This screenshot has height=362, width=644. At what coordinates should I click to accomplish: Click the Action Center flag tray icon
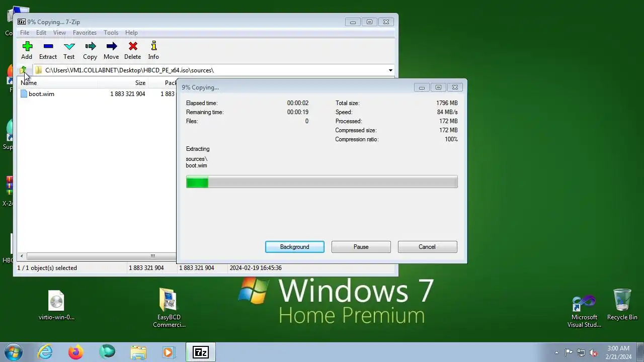tap(569, 352)
